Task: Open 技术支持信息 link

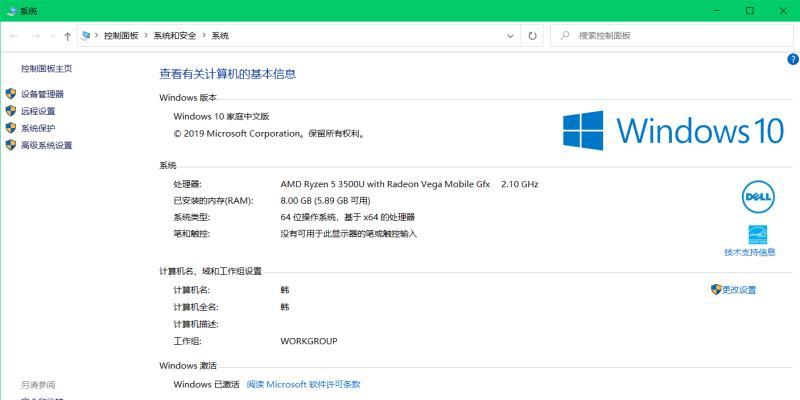Action: pos(750,252)
